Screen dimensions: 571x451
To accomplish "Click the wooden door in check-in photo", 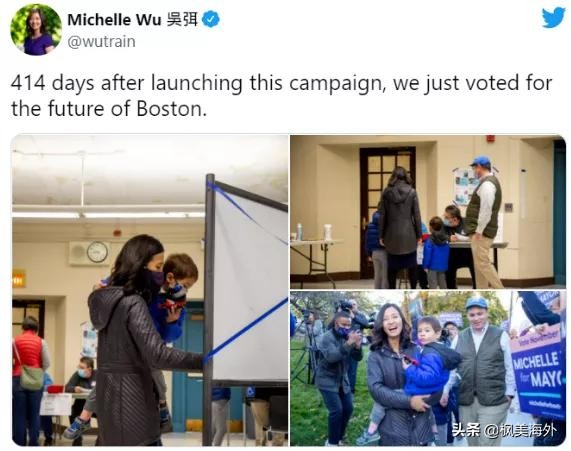I will (387, 204).
